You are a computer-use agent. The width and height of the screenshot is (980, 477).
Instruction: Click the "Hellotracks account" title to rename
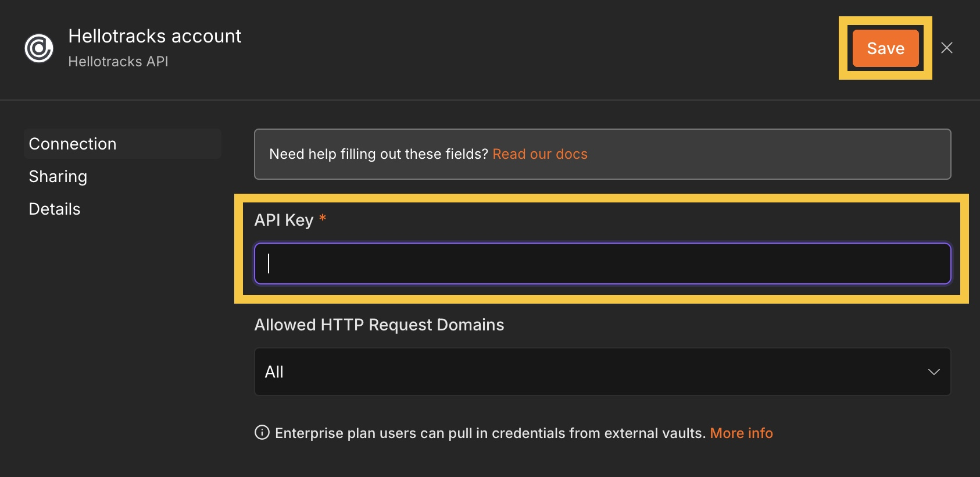155,36
